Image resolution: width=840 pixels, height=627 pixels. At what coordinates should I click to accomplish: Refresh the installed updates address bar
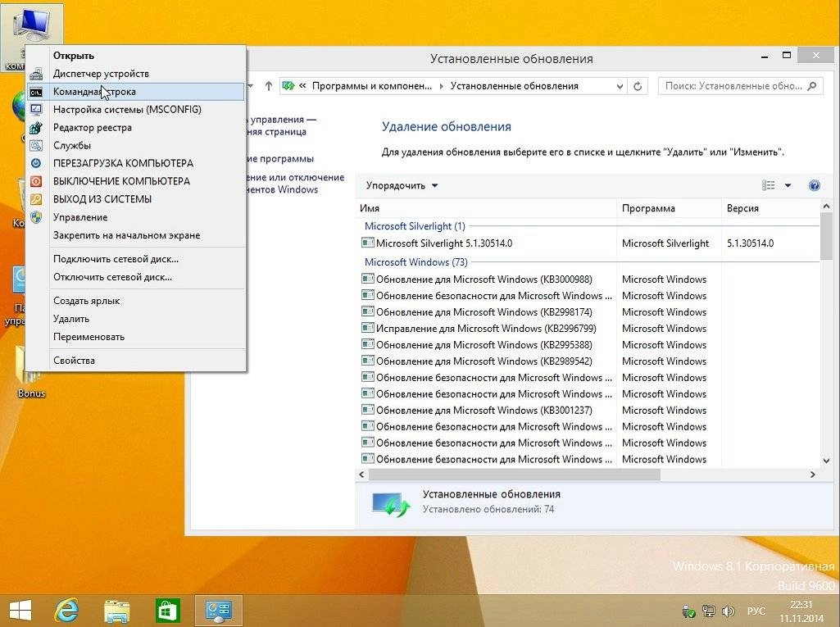pos(638,86)
